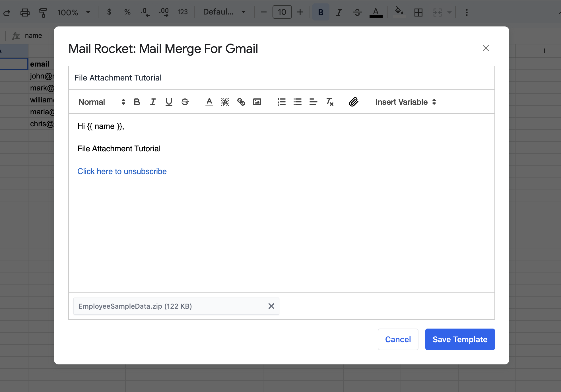Toggle strikethrough in the email editor

coord(185,102)
